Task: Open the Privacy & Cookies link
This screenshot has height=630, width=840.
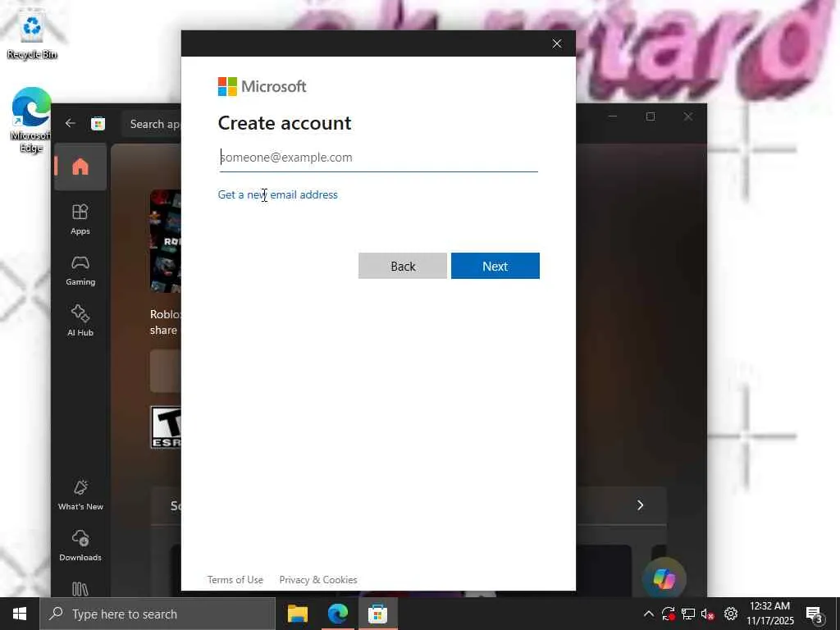Action: tap(318, 580)
